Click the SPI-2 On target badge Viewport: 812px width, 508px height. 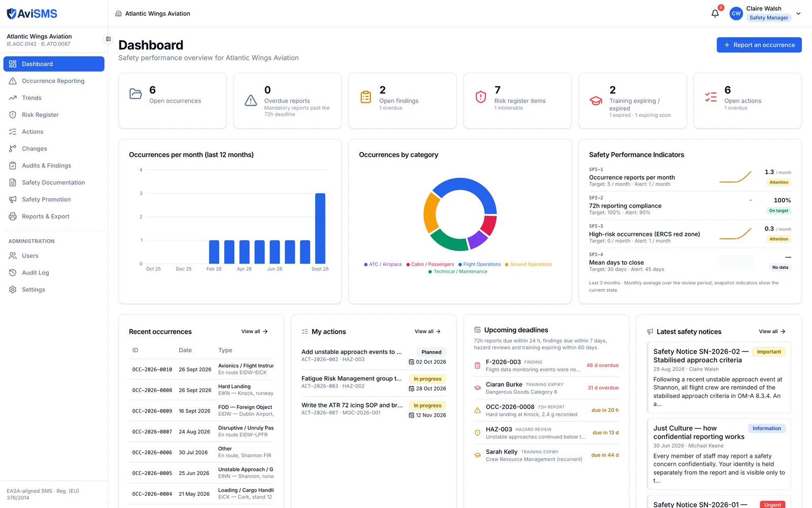[x=779, y=211]
